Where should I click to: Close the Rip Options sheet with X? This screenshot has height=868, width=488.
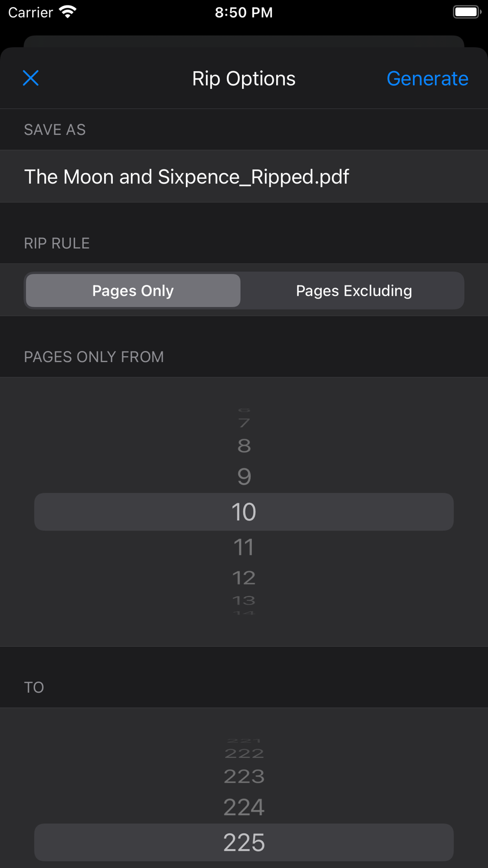tap(31, 78)
